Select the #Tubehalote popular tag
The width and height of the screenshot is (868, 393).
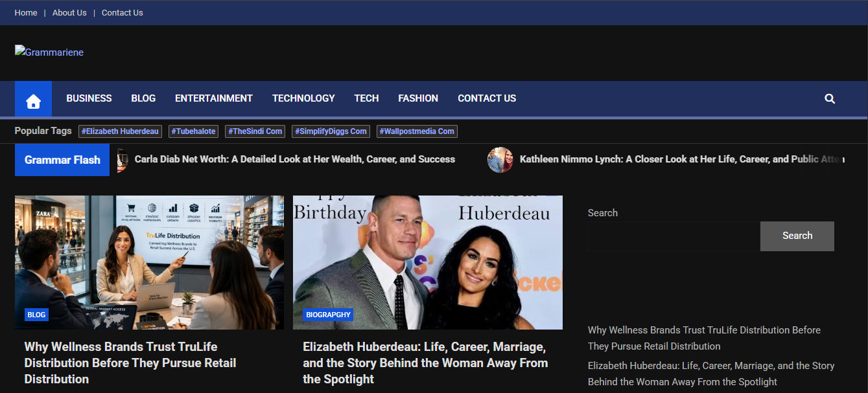pyautogui.click(x=193, y=131)
